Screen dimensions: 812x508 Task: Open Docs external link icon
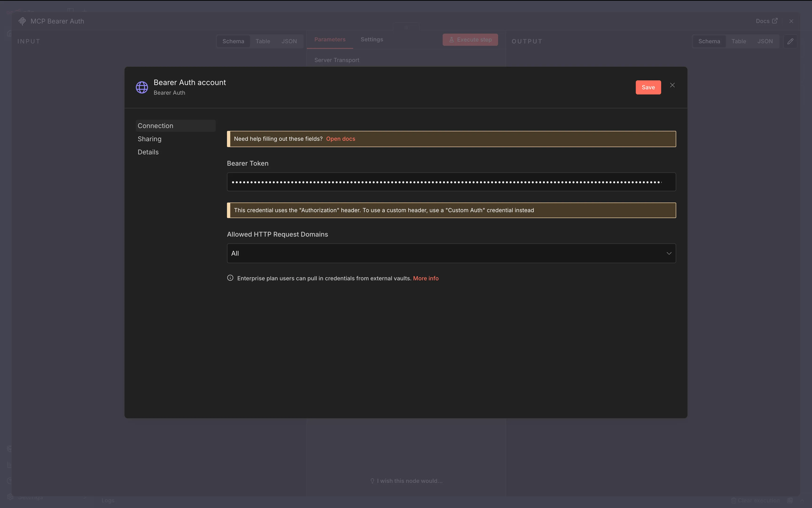(x=775, y=21)
